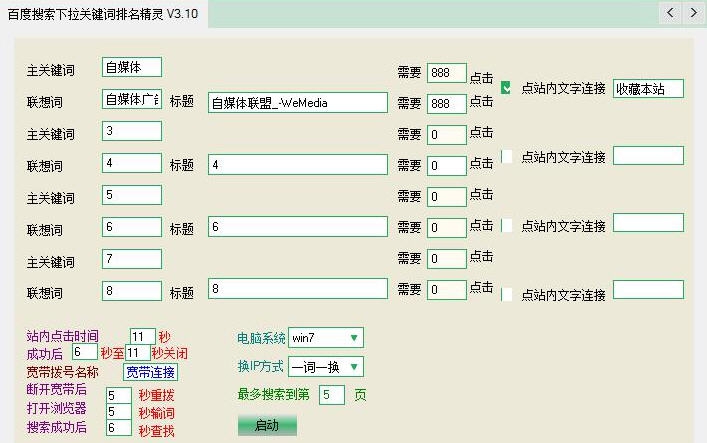The height and width of the screenshot is (443, 707).
Task: Click the 需要 count field in keyword 3 row
Action: pyautogui.click(x=446, y=134)
